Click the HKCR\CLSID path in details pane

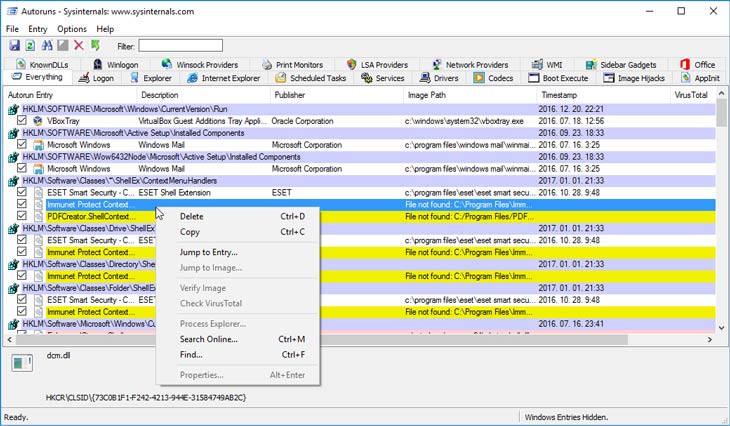(x=146, y=398)
